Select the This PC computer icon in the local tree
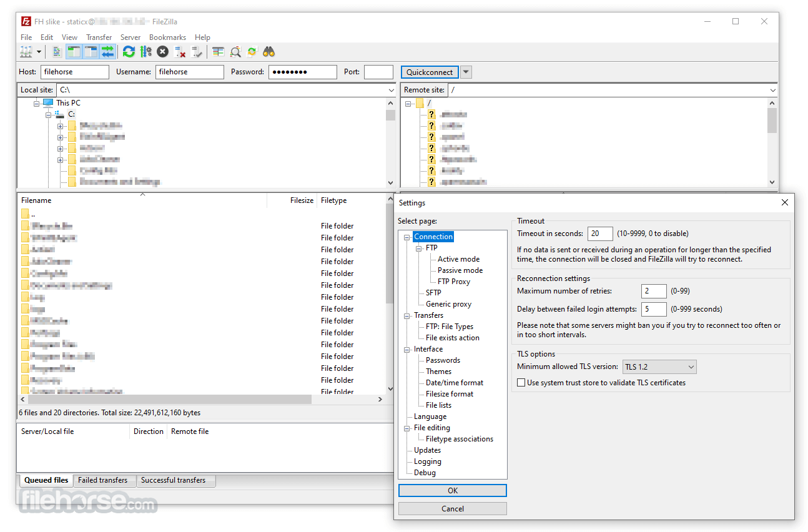 pyautogui.click(x=48, y=103)
